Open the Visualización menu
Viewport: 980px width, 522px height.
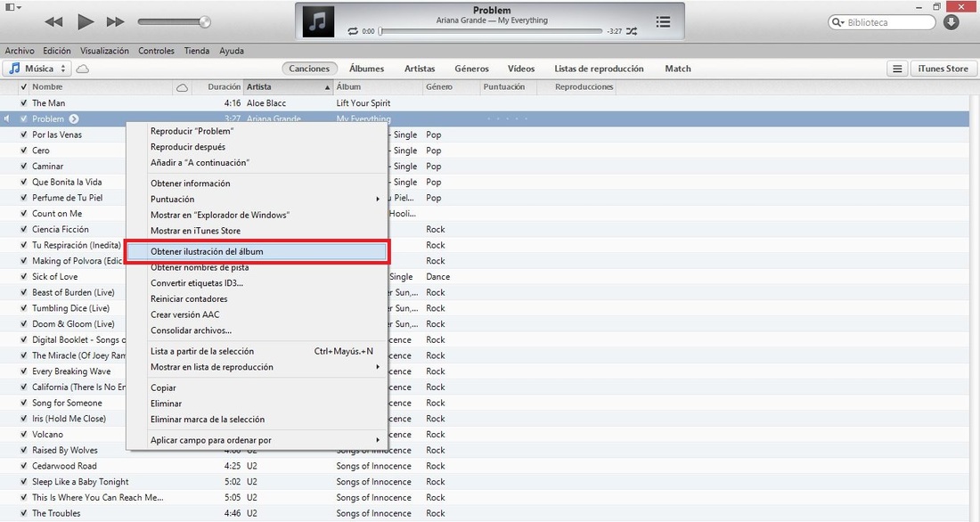pyautogui.click(x=104, y=51)
